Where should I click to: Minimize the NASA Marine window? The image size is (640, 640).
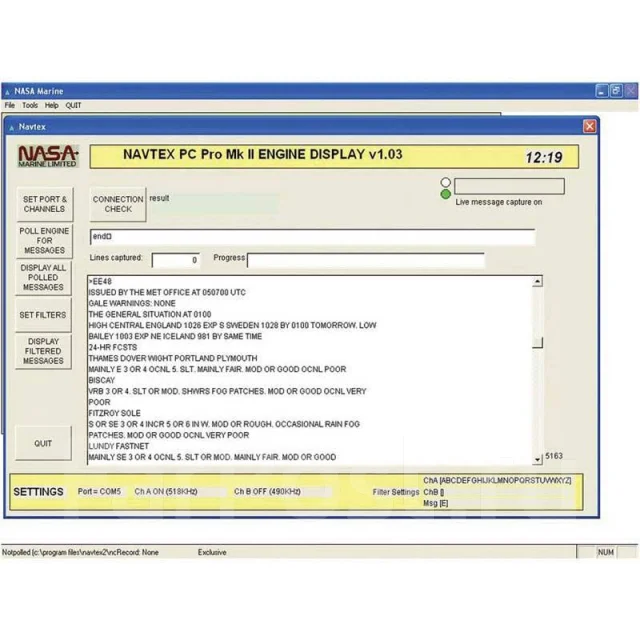[602, 91]
